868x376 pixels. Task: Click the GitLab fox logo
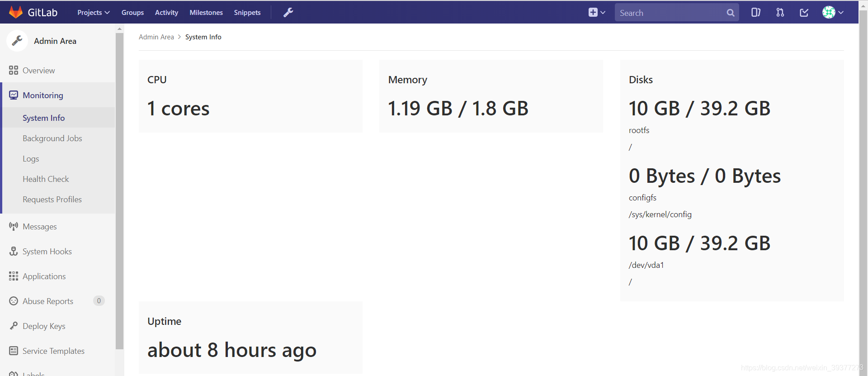coord(16,12)
